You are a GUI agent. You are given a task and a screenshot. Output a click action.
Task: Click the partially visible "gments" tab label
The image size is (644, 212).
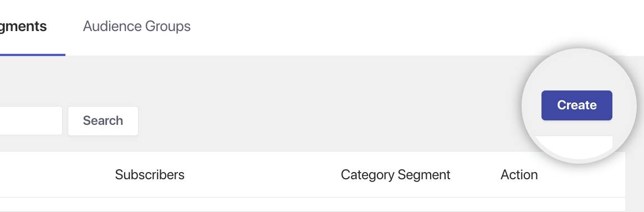[23, 26]
